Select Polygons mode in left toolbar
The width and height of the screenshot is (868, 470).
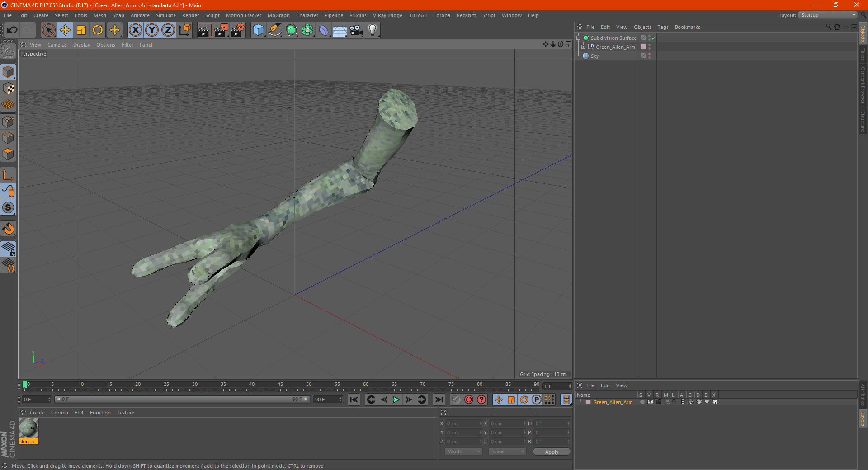pos(8,154)
